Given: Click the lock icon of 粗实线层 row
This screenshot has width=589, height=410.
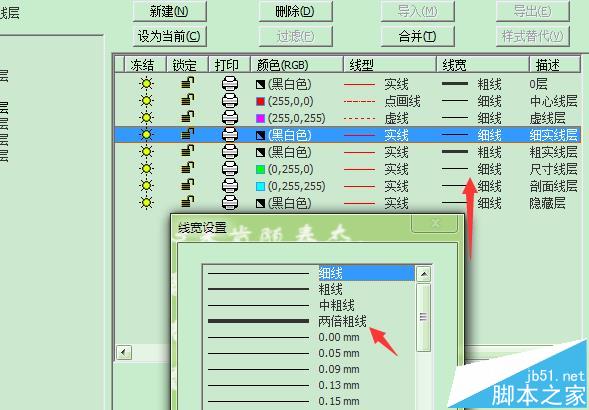Looking at the screenshot, I should pyautogui.click(x=187, y=151).
